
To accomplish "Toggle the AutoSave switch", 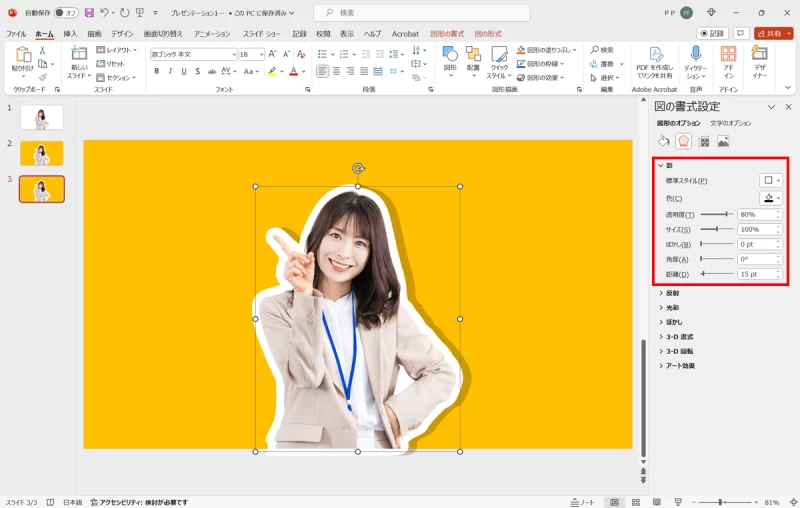I will click(66, 13).
